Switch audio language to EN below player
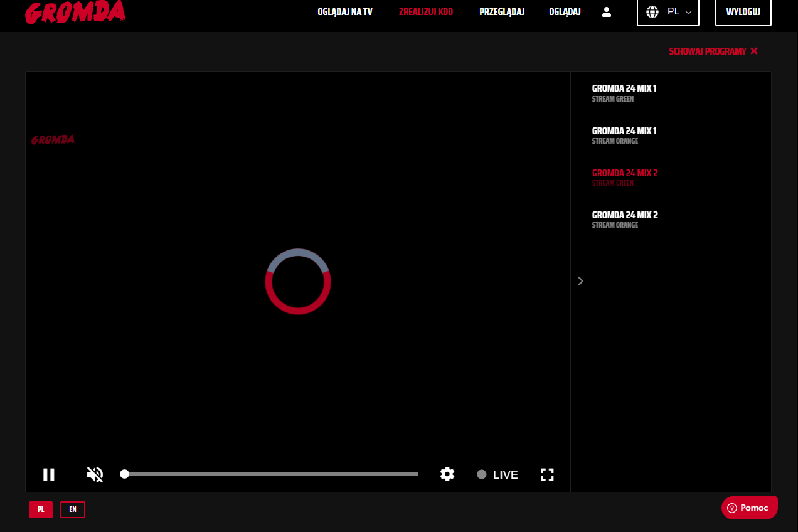The image size is (798, 532). point(73,509)
